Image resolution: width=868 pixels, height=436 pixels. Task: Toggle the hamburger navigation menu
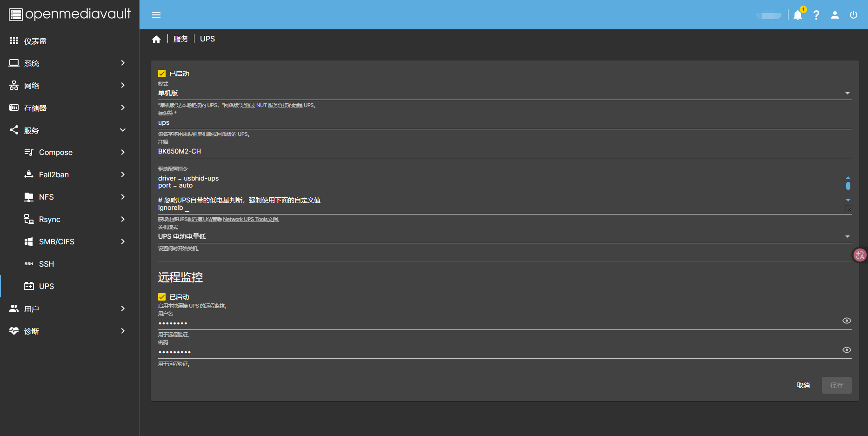coord(156,15)
